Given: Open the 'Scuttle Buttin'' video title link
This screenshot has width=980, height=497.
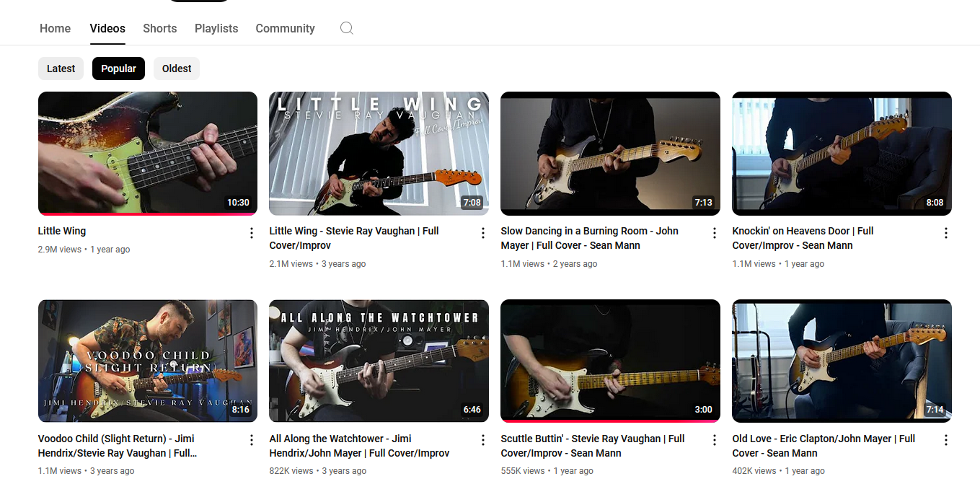Looking at the screenshot, I should (593, 446).
